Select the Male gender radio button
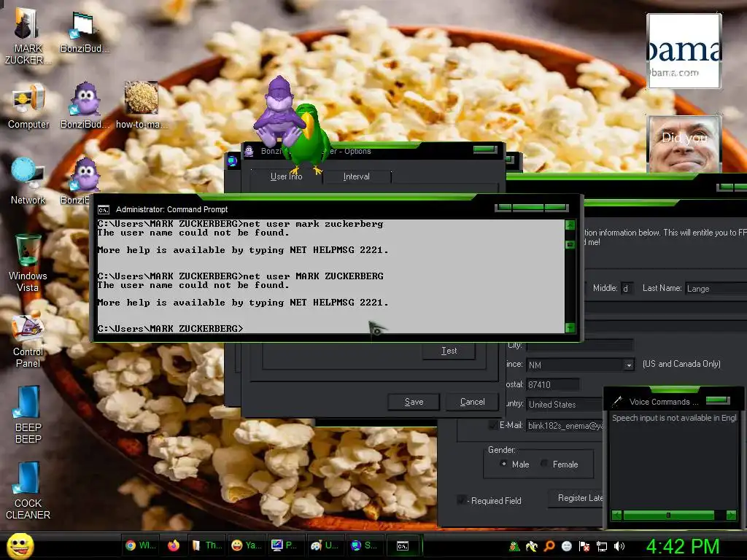The width and height of the screenshot is (747, 560). point(503,464)
